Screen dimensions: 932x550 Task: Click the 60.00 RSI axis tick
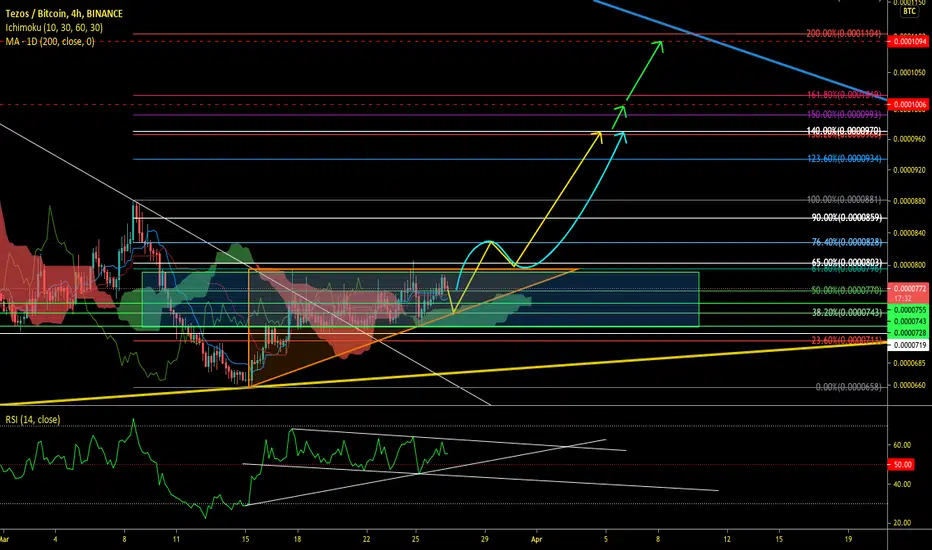(x=902, y=445)
